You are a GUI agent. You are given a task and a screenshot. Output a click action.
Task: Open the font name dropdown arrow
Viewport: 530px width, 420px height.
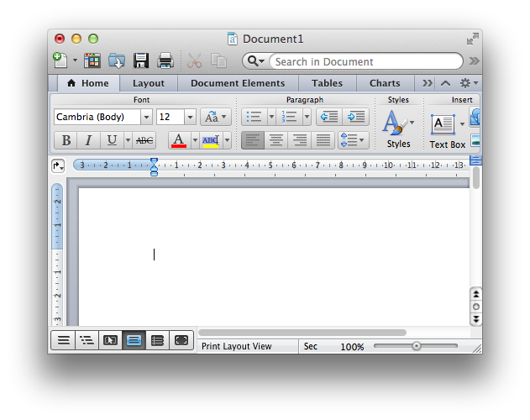click(x=146, y=117)
